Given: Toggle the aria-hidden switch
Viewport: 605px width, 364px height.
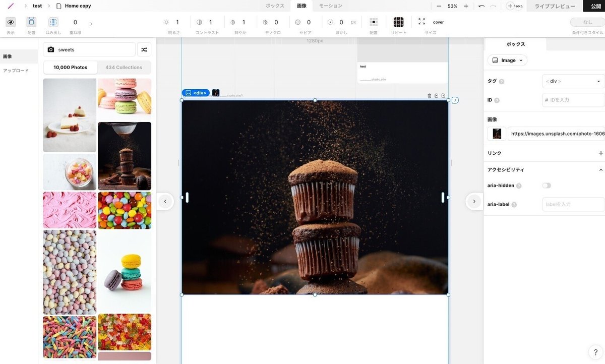Looking at the screenshot, I should 547,186.
